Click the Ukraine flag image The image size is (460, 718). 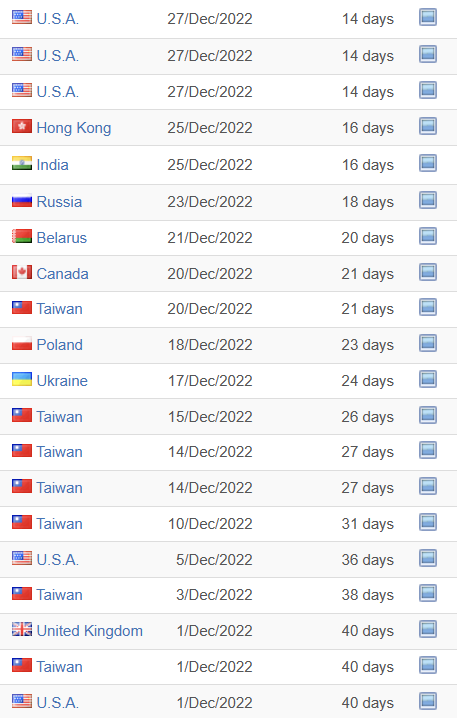pos(22,380)
